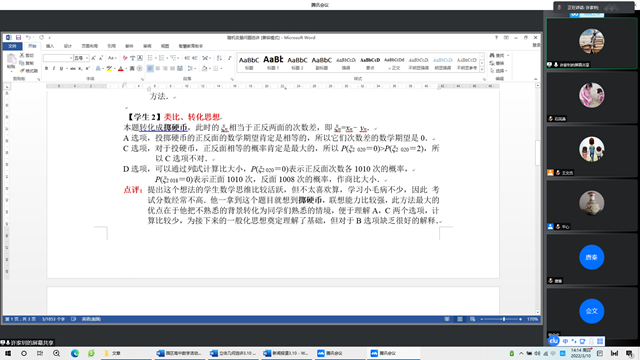Screen dimensions: 640x360
Task: Click the Shrink Font icon
Action: point(101,58)
